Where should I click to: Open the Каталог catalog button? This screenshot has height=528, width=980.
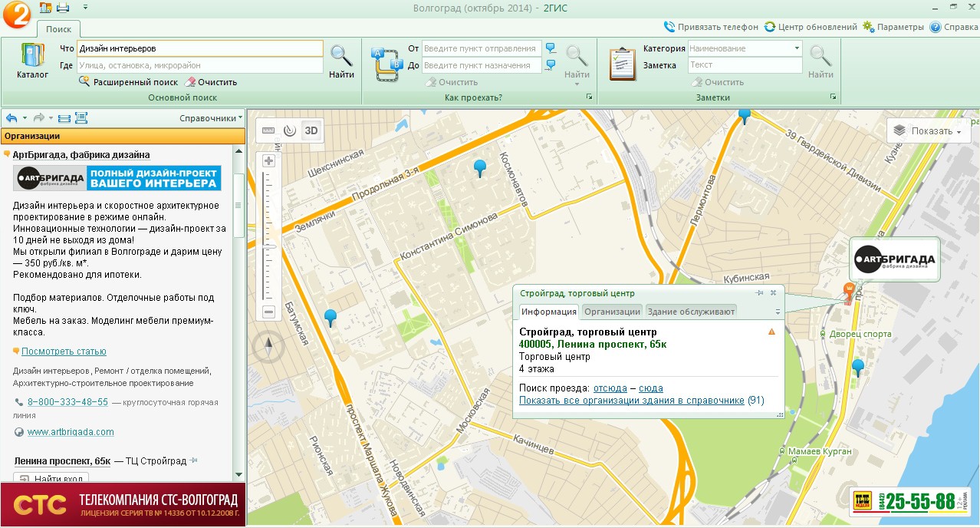(32, 61)
